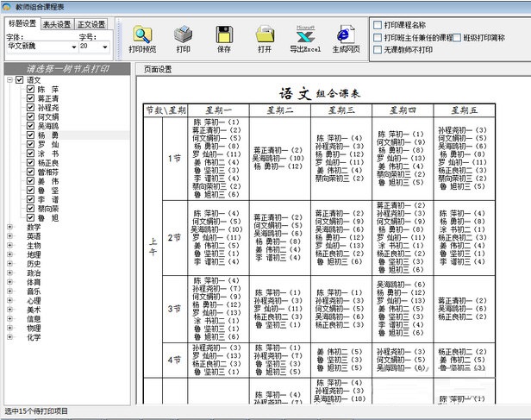Image resolution: width=531 pixels, height=420 pixels.
Task: Switch to the 表头设置 tab
Action: (57, 24)
